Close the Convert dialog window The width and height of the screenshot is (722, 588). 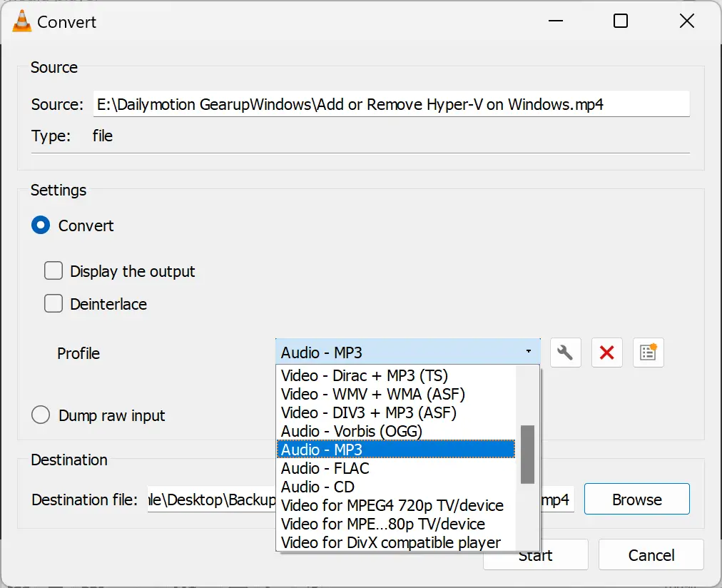point(686,21)
